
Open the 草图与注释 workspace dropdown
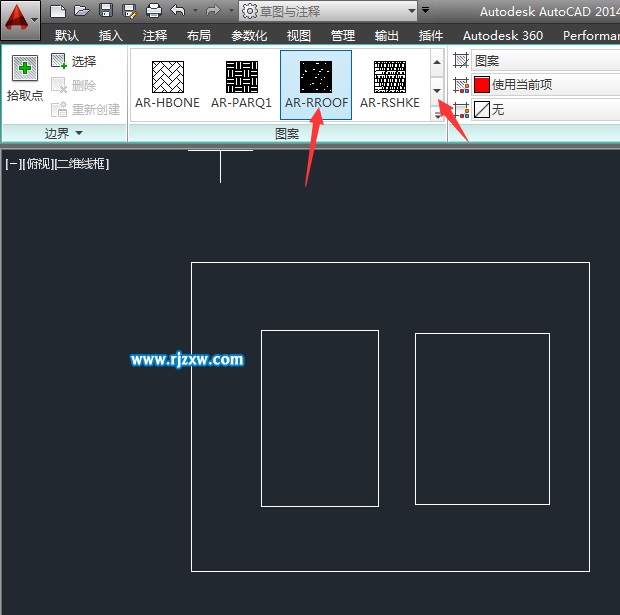pos(328,11)
